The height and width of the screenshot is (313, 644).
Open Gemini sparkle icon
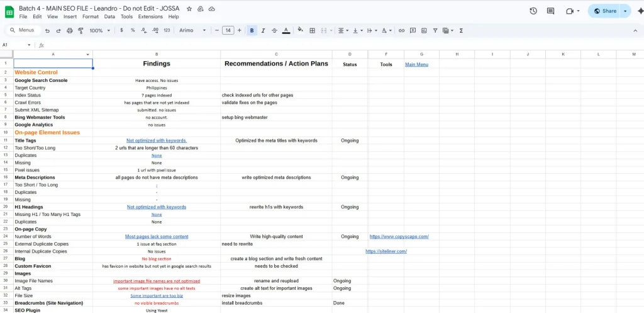(x=640, y=11)
